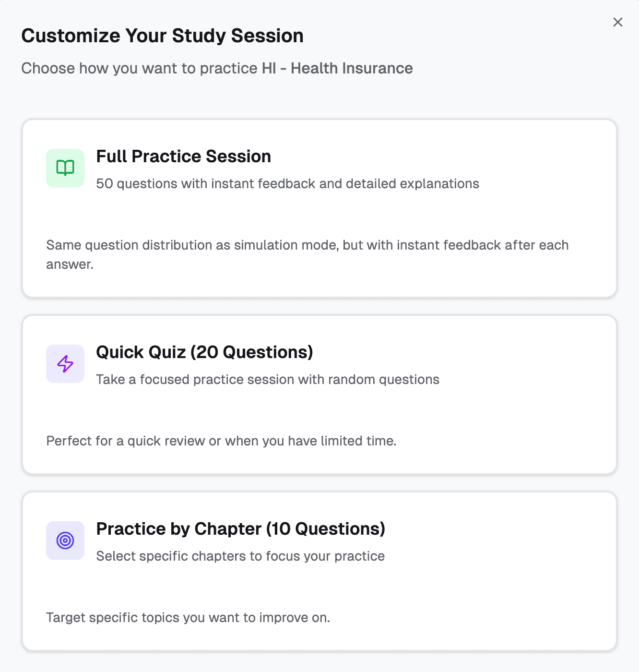639x672 pixels.
Task: Select the Full Practice Session card
Action: (x=319, y=208)
